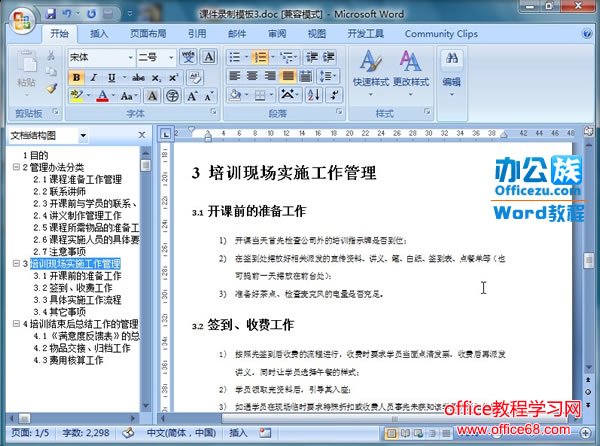Screen dimensions: 600x446
Task: Jump to heading 4.3 费用核算工作
Action: (68, 360)
